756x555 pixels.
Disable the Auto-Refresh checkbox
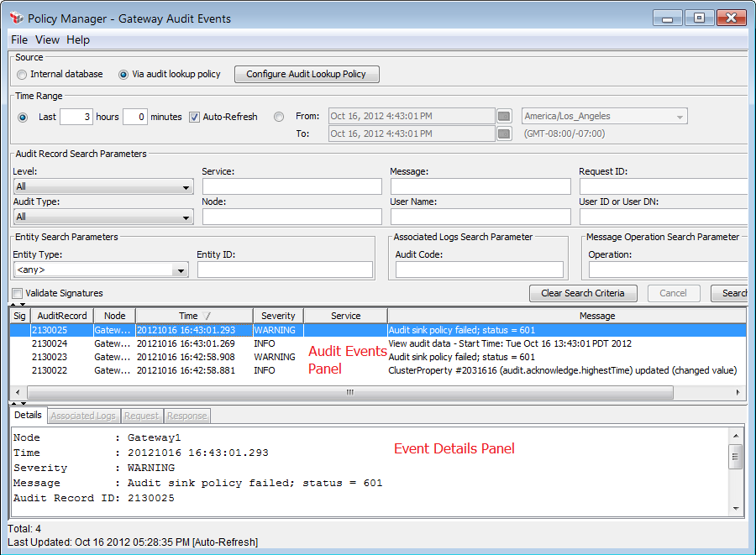pos(195,117)
